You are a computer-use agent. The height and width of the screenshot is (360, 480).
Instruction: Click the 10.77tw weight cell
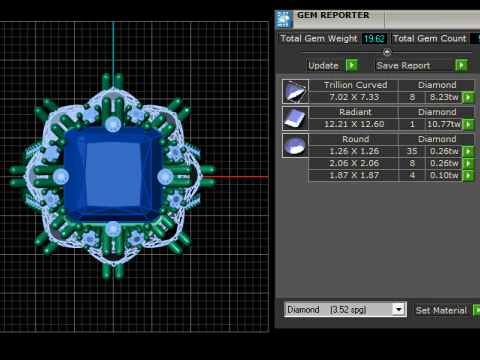click(444, 124)
